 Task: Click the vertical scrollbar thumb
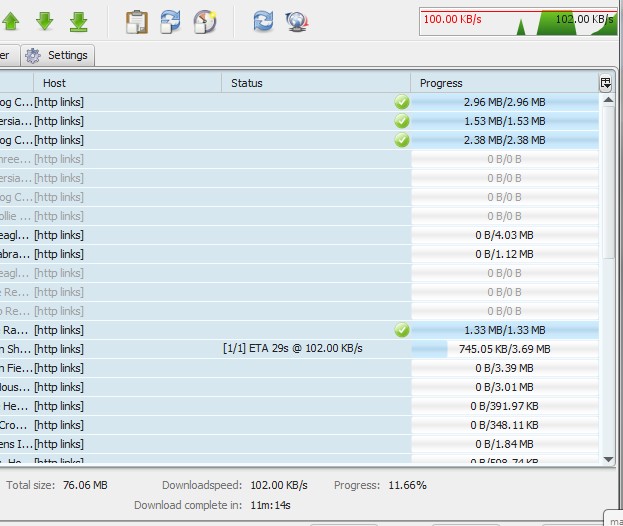click(608, 183)
